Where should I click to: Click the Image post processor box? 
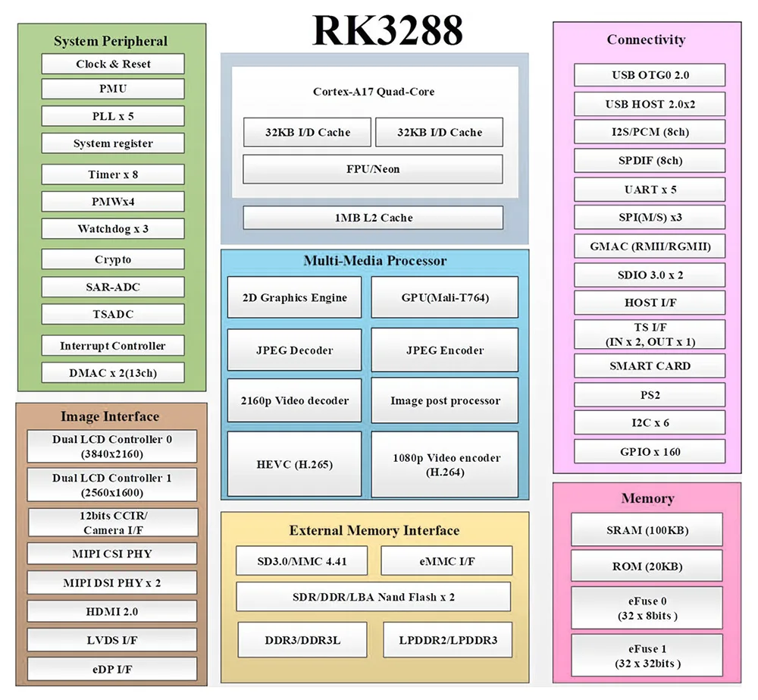(x=445, y=400)
